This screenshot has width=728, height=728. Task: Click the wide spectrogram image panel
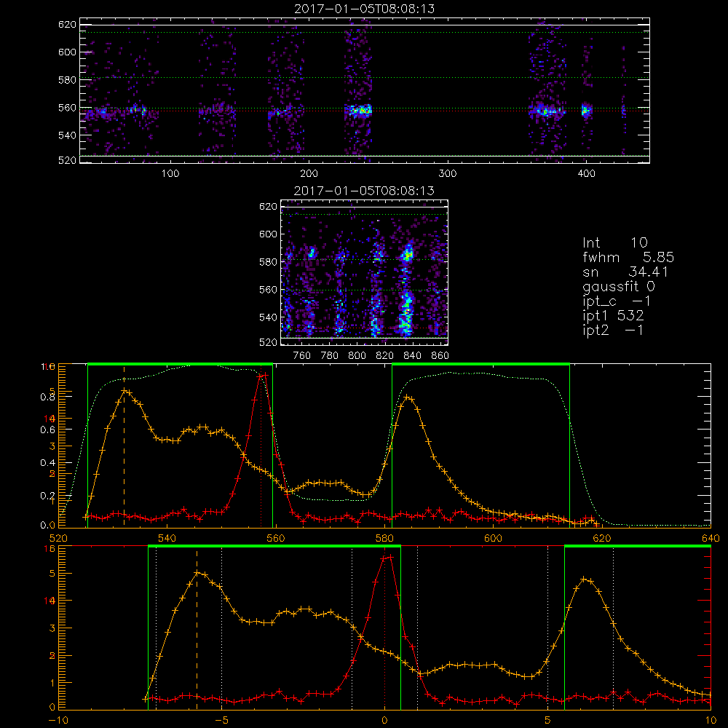click(365, 90)
